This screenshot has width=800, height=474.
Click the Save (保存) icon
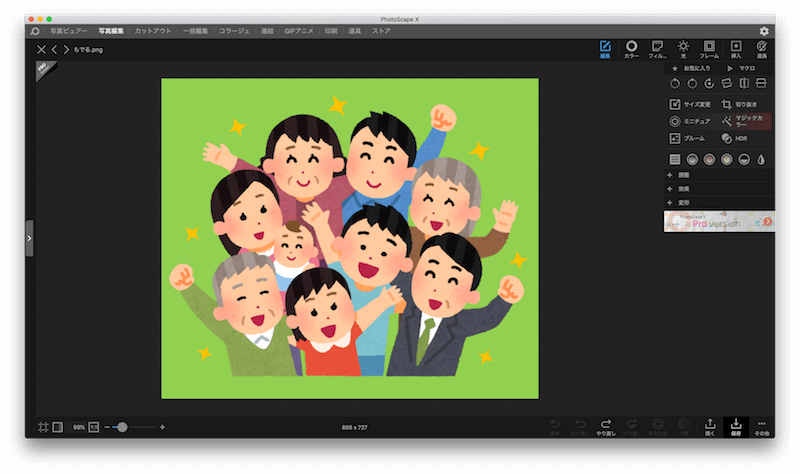[x=736, y=428]
